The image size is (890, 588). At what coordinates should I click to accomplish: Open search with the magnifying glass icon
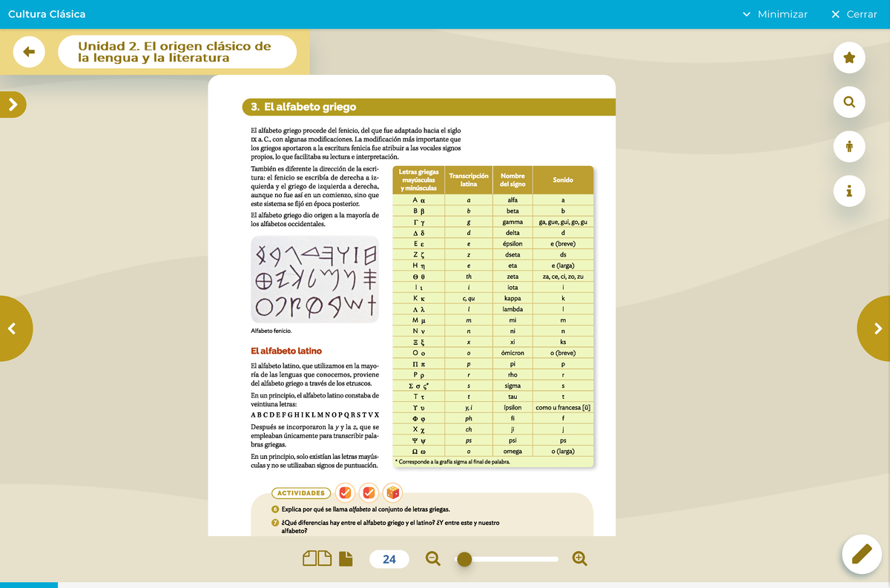click(x=849, y=102)
